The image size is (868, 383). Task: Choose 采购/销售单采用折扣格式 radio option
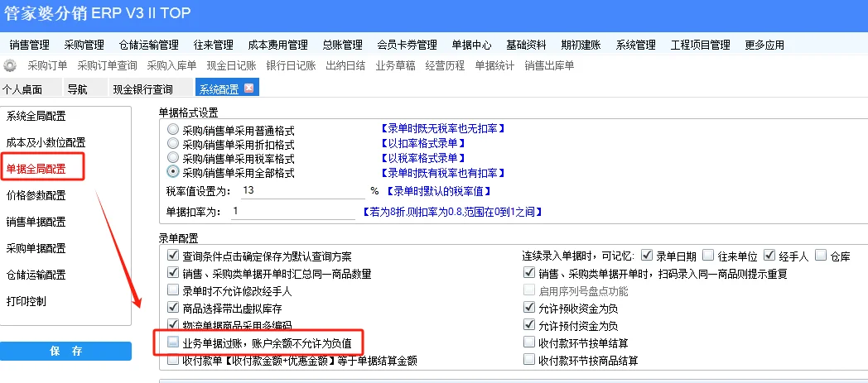click(x=173, y=145)
